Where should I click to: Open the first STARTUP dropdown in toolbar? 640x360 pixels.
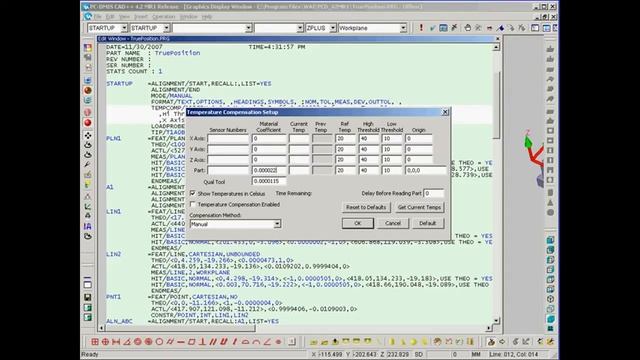pyautogui.click(x=124, y=28)
